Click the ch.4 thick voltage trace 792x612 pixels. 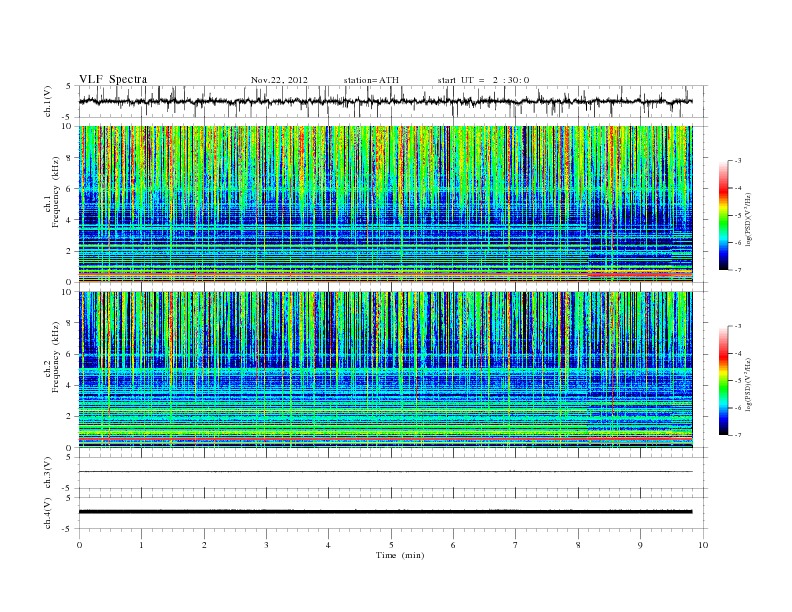pos(385,512)
